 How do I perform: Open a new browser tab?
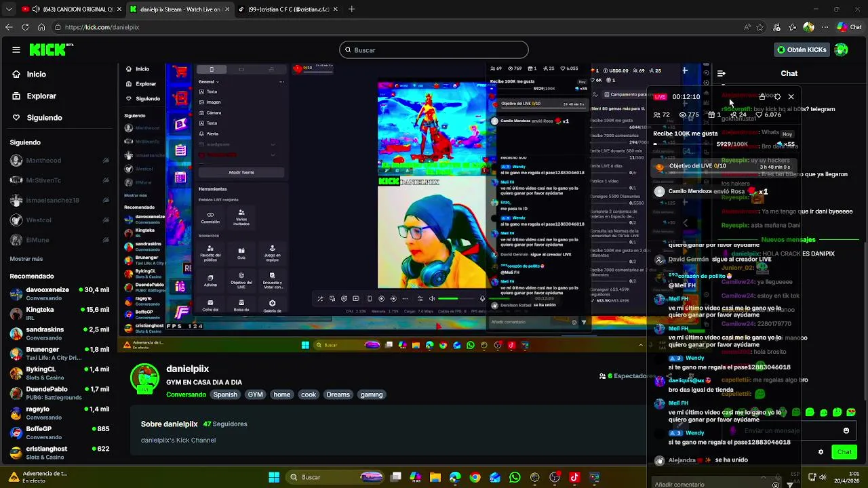point(351,9)
